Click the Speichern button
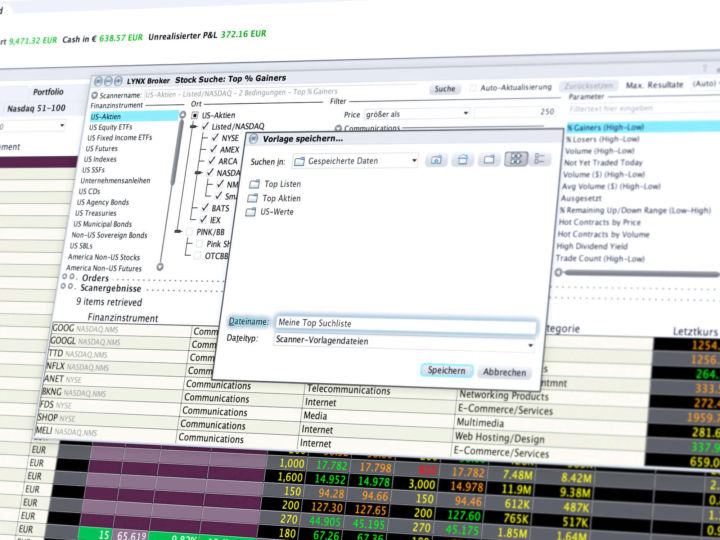The image size is (720, 540). click(446, 371)
